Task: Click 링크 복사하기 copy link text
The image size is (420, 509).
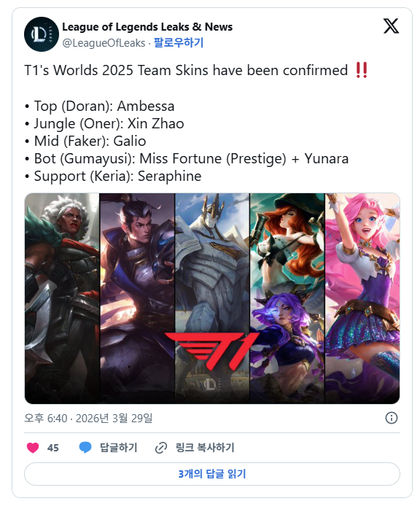Action: (205, 448)
